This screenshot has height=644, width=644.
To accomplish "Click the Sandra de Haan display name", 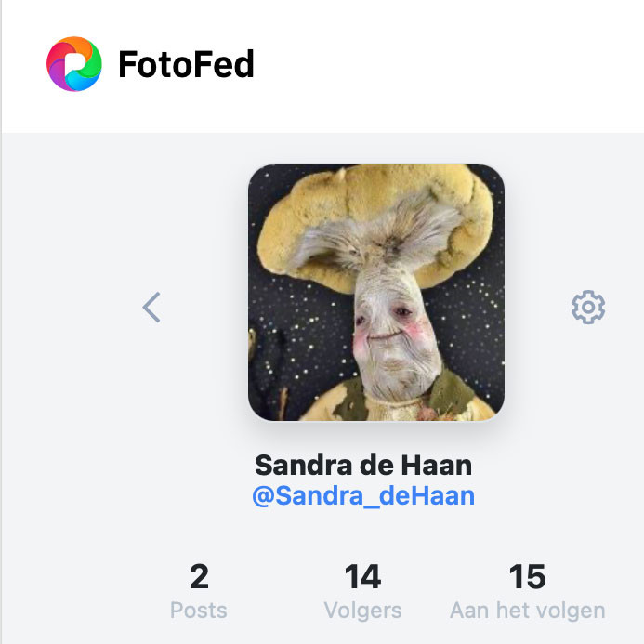I will [363, 465].
